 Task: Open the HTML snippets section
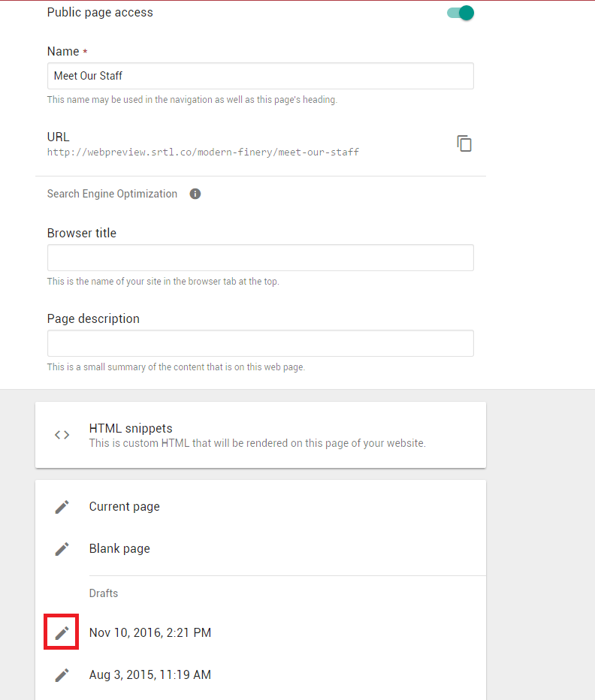(261, 436)
